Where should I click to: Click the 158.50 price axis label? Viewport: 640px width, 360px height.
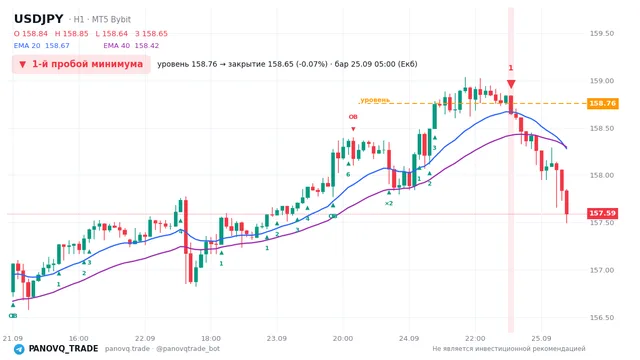[602, 128]
